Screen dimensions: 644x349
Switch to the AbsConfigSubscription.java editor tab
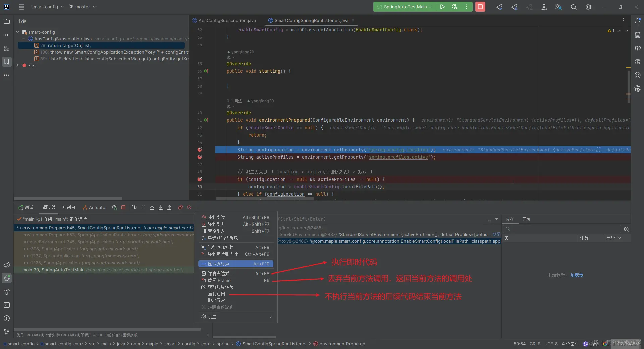tap(224, 20)
